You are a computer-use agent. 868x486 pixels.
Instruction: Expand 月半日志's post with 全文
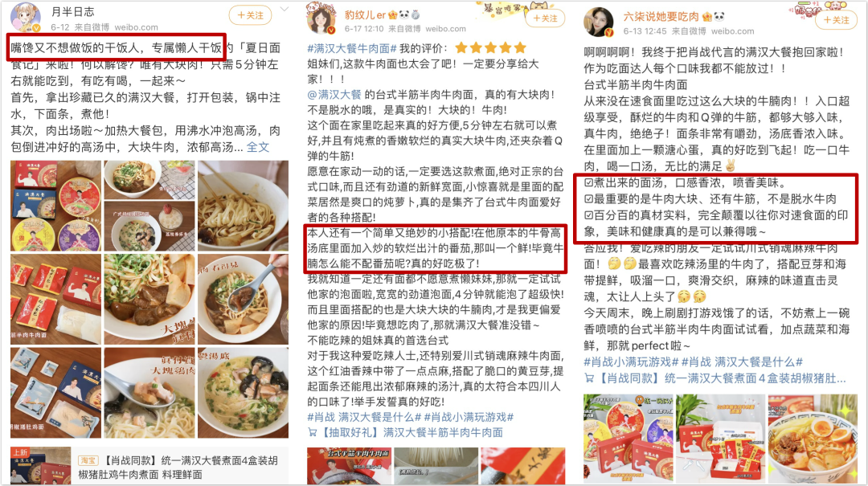257,147
